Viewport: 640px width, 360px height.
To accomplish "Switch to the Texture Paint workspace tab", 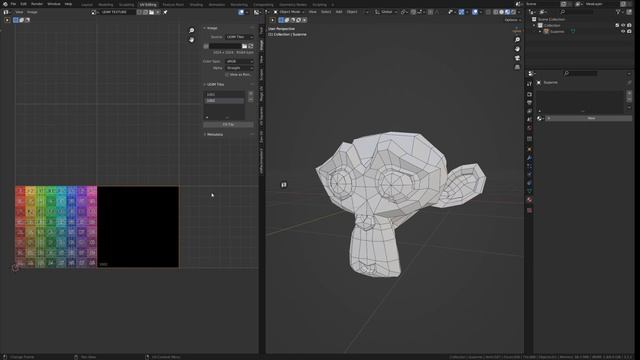I will (x=173, y=4).
